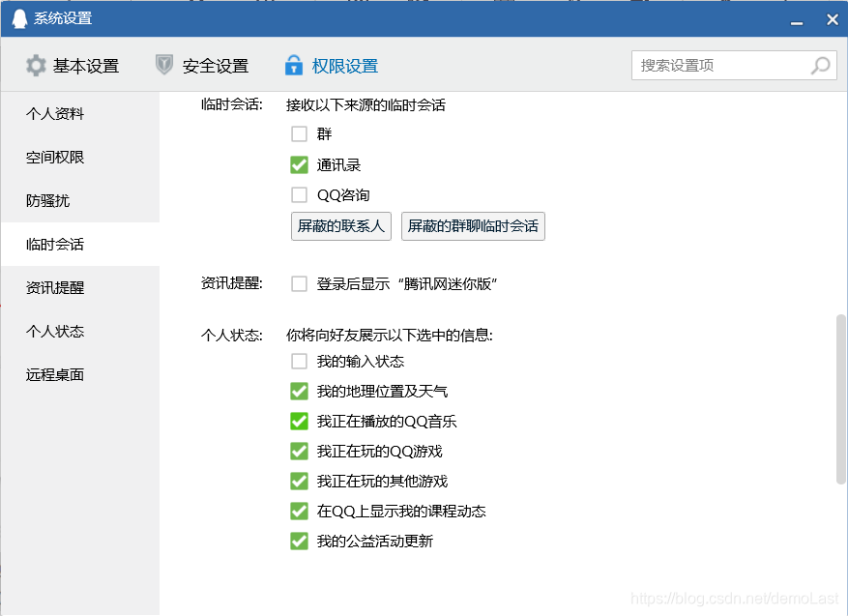Click the 临时会话: section label
The image size is (848, 616).
click(x=231, y=104)
